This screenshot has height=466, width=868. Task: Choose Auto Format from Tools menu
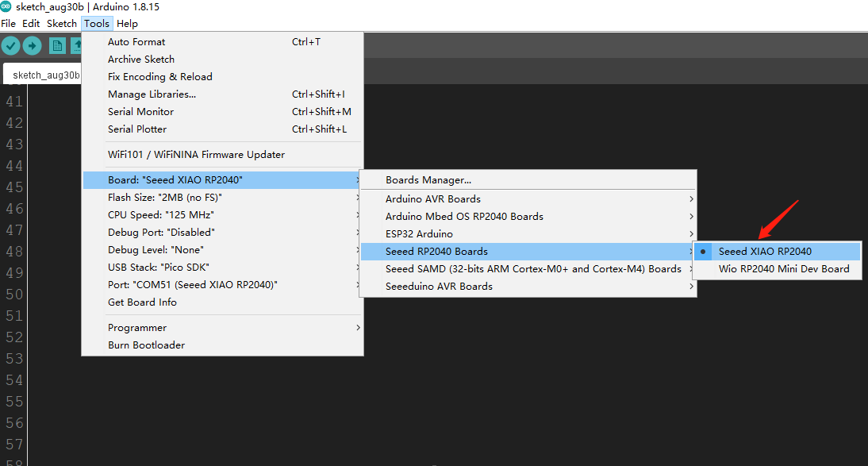(x=222, y=41)
